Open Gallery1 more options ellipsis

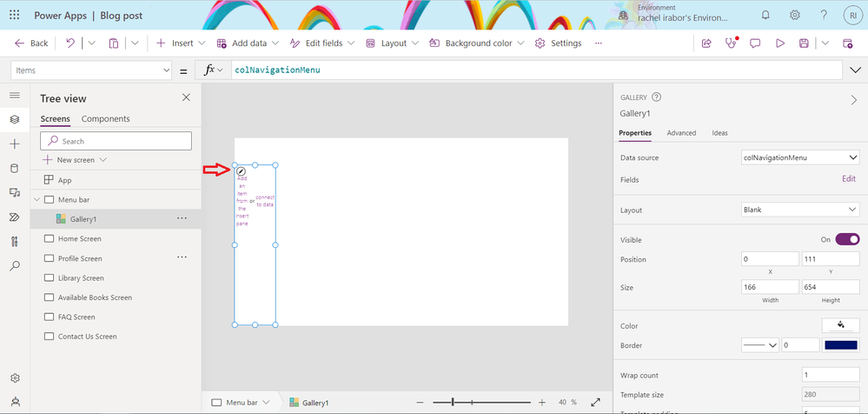click(x=182, y=219)
